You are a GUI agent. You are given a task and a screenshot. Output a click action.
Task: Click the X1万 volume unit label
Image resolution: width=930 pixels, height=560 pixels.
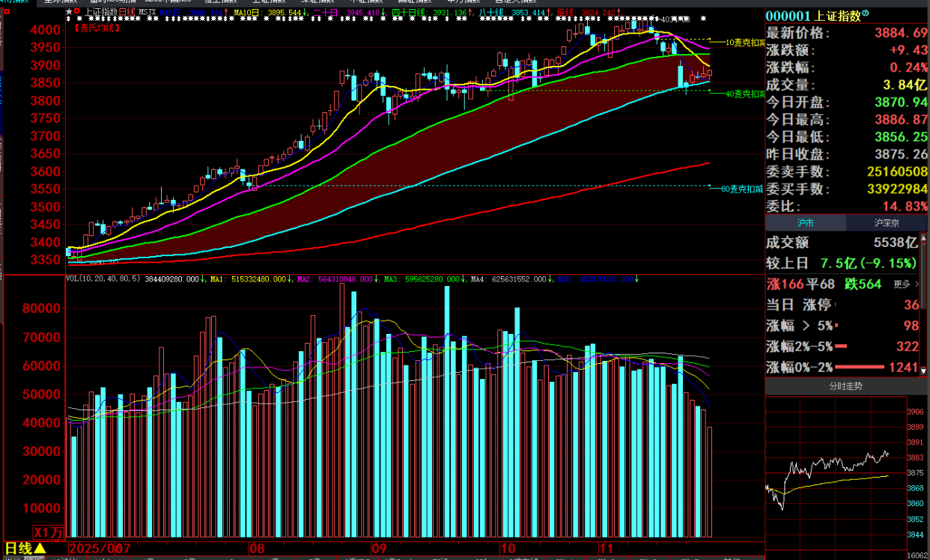[49, 532]
